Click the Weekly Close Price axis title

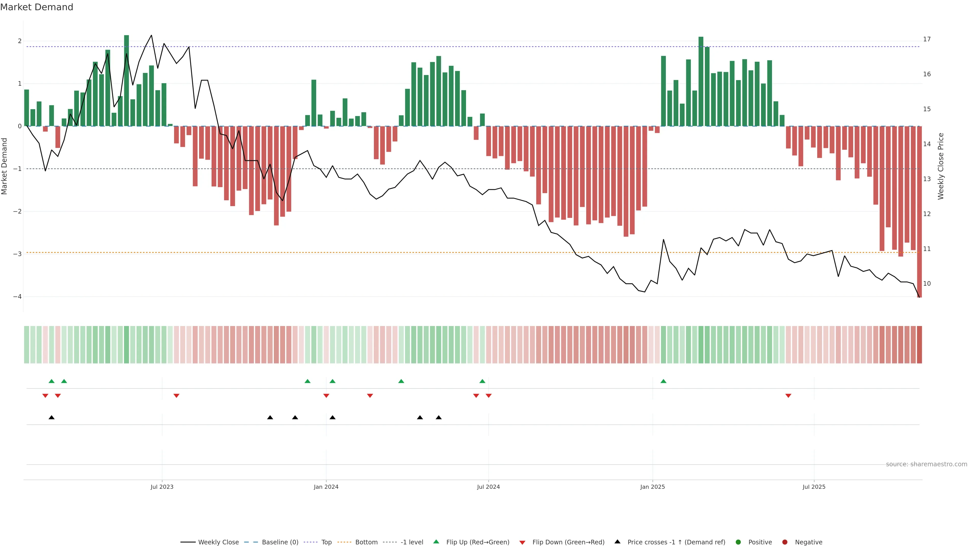click(x=940, y=166)
